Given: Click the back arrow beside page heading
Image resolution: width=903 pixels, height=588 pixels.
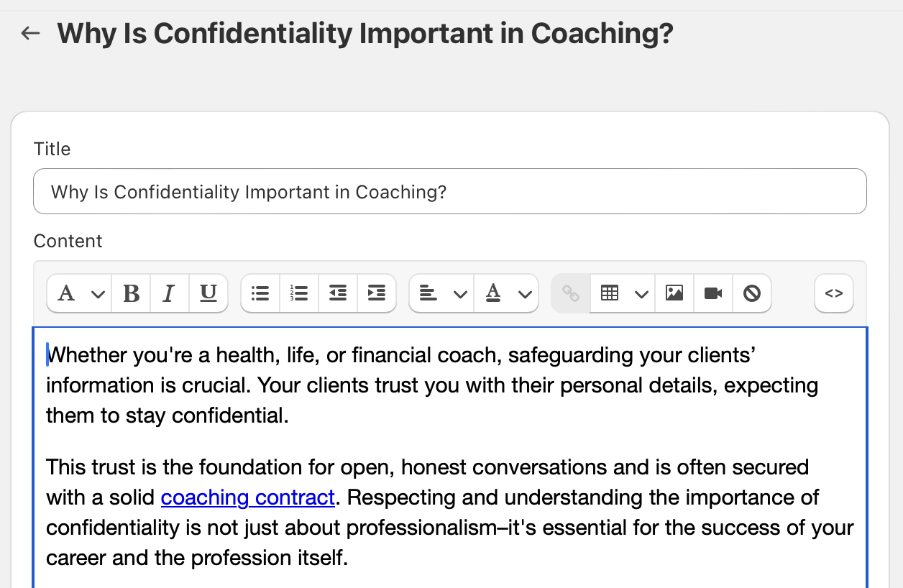Looking at the screenshot, I should [30, 33].
